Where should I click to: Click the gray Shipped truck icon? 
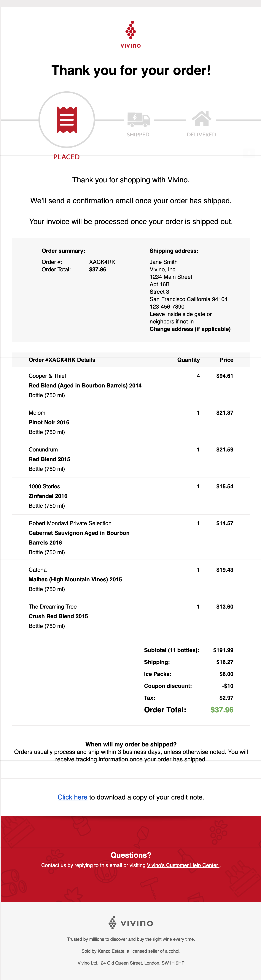[x=138, y=119]
